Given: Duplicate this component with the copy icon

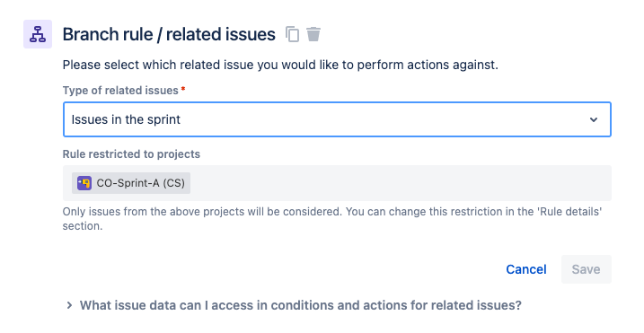Looking at the screenshot, I should tap(292, 34).
